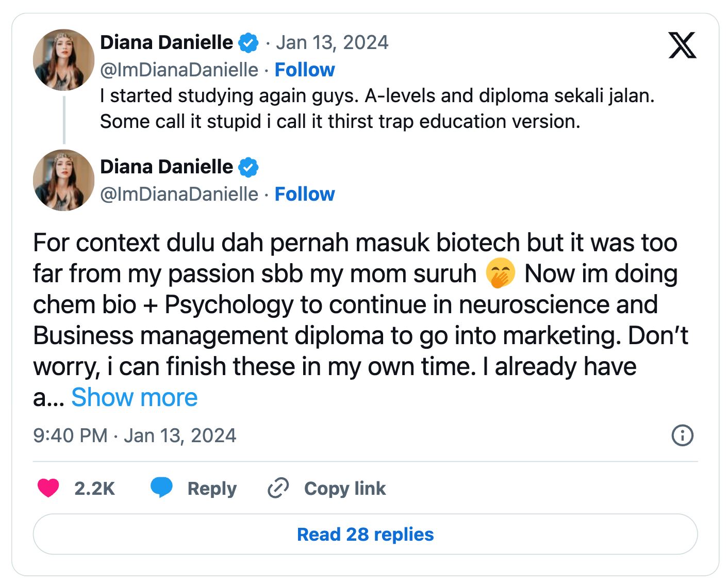The height and width of the screenshot is (582, 728).
Task: Open the info icon next to the timestamp
Action: coord(683,435)
